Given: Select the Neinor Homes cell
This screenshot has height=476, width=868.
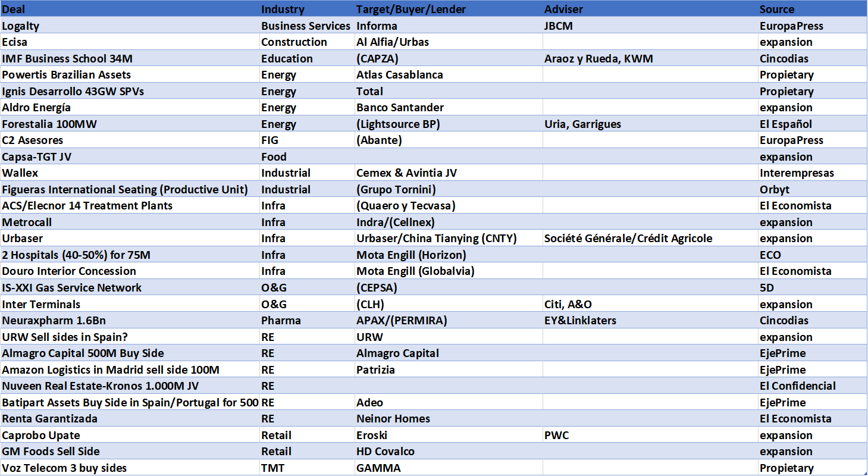Looking at the screenshot, I should [x=449, y=418].
